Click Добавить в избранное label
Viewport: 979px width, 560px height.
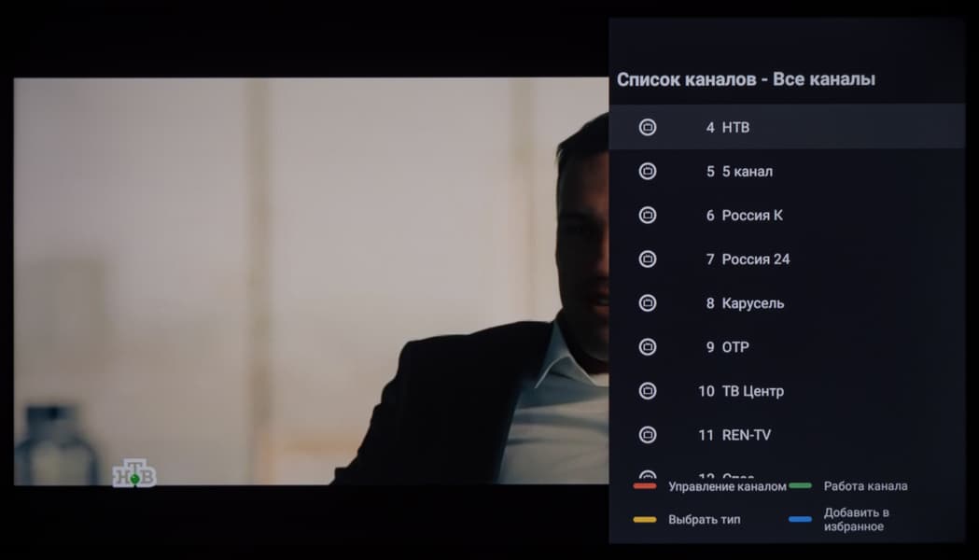856,520
